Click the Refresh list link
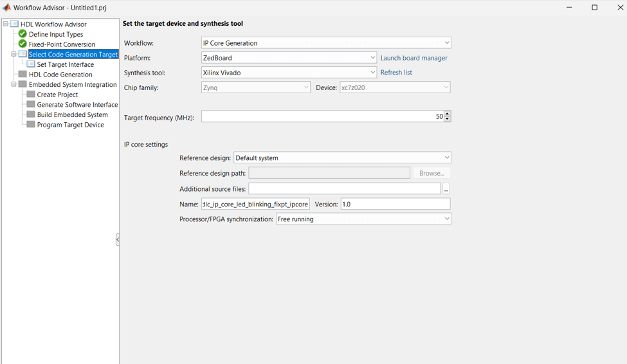Image resolution: width=627 pixels, height=364 pixels. point(396,73)
